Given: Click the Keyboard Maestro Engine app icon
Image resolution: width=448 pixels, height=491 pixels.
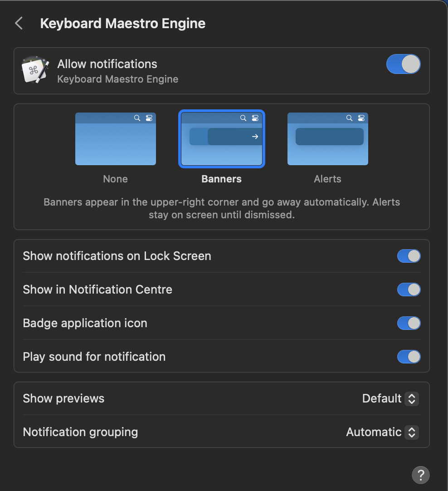Looking at the screenshot, I should 35,70.
